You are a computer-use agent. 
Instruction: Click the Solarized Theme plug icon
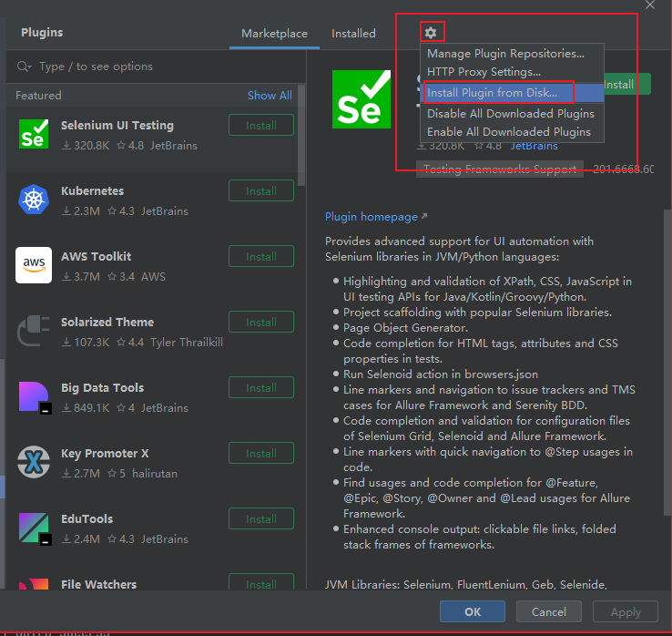pyautogui.click(x=34, y=331)
